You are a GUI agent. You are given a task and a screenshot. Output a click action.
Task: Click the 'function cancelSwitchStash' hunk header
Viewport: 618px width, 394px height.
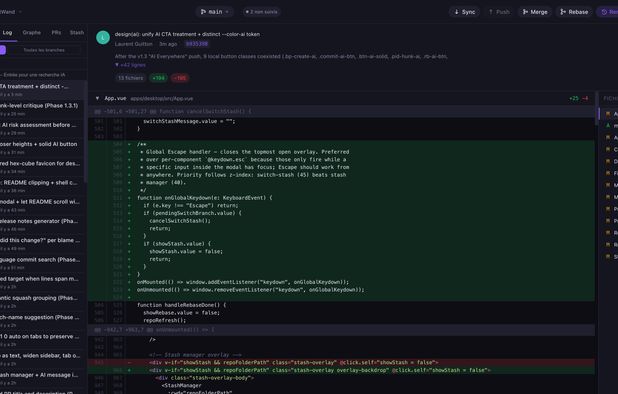point(341,112)
